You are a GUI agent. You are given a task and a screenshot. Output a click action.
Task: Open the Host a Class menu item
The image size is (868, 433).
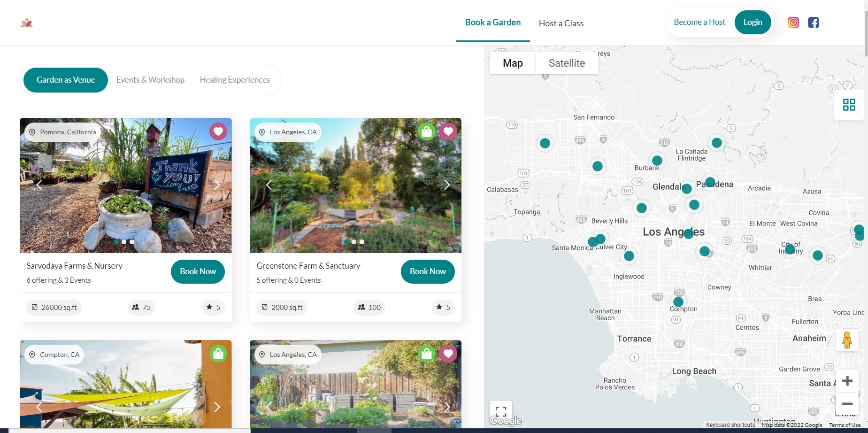[561, 23]
